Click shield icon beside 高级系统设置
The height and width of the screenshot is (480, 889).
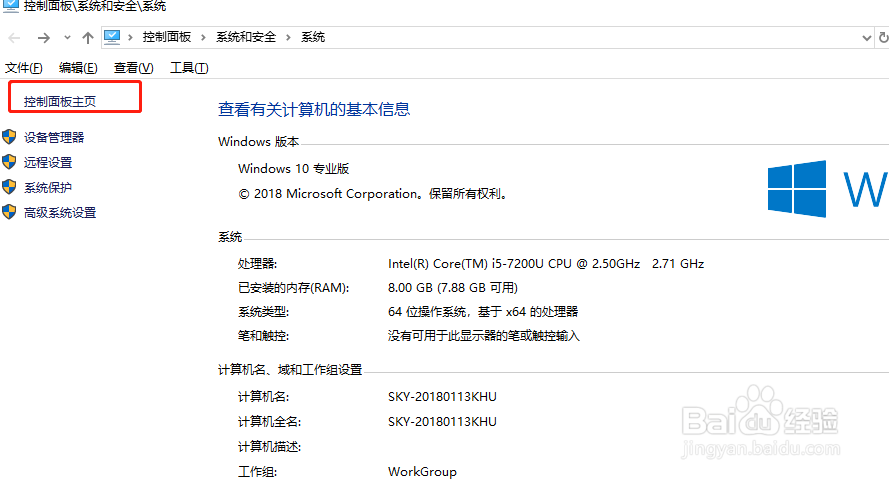click(9, 212)
